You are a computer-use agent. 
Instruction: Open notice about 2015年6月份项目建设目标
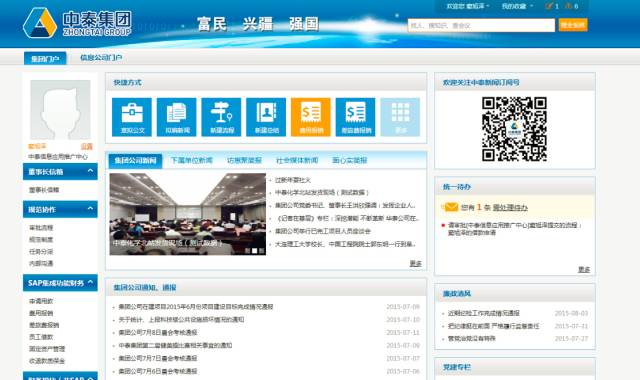click(x=196, y=307)
